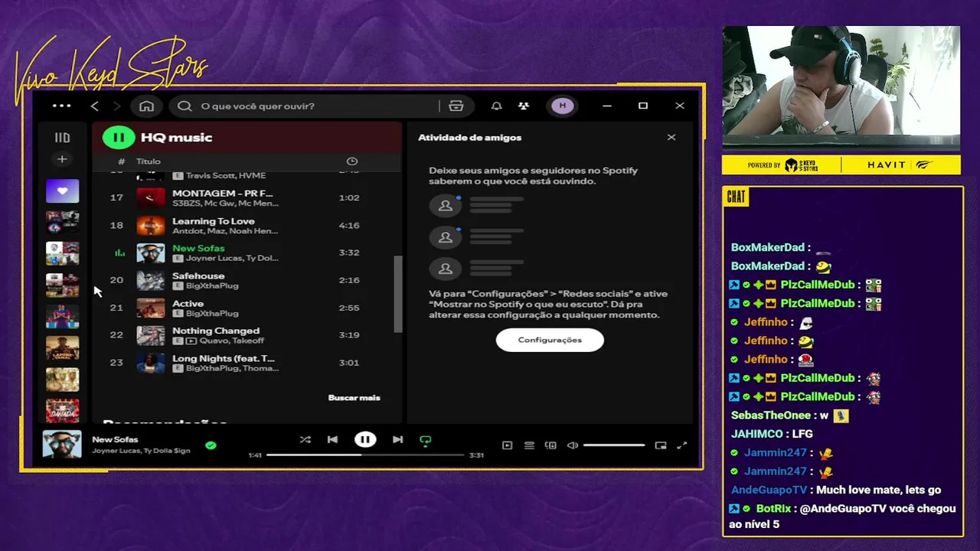Open the Spotify Home button
The image size is (980, 551).
pyautogui.click(x=146, y=106)
